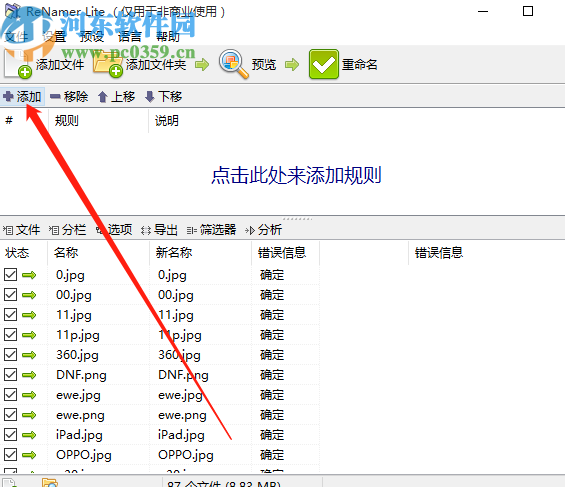
Task: Click the green arrow icon beside OPPO.jpg
Action: point(29,455)
